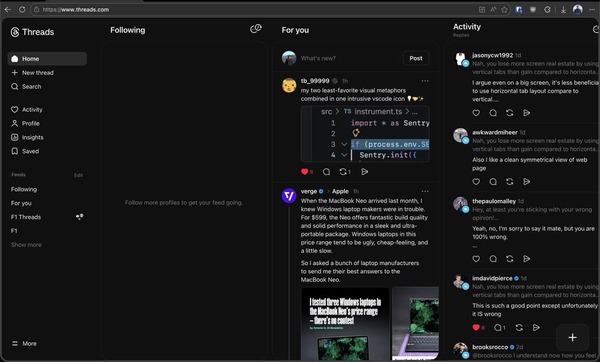Repost the tb_99999 post
600x362 pixels.
coord(343,171)
